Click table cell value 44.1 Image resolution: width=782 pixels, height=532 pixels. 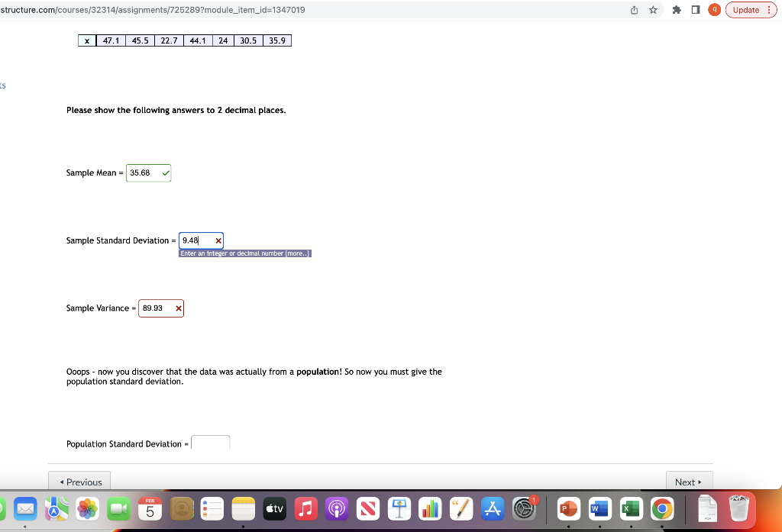click(198, 41)
